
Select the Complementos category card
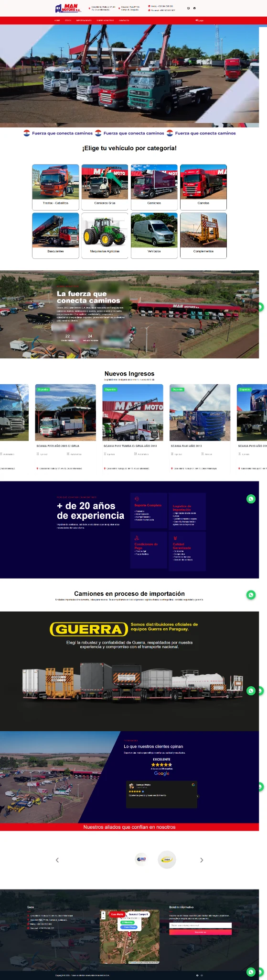[x=203, y=235]
